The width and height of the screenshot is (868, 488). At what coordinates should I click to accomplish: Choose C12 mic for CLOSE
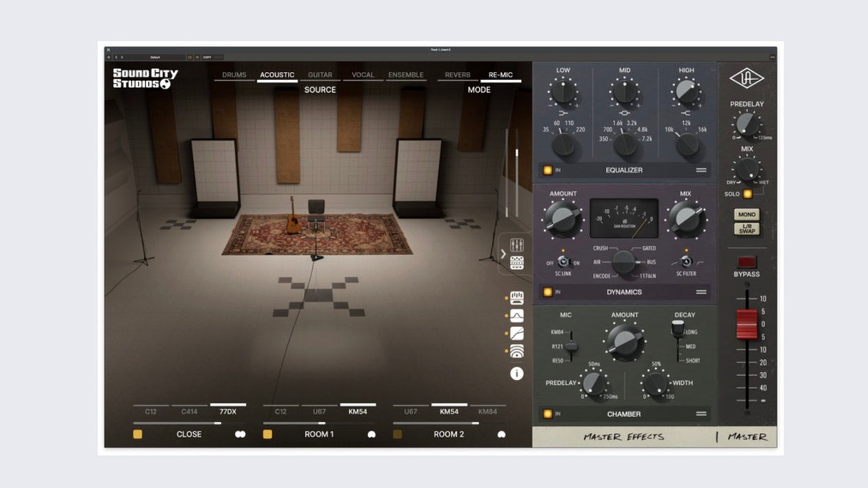click(x=150, y=411)
